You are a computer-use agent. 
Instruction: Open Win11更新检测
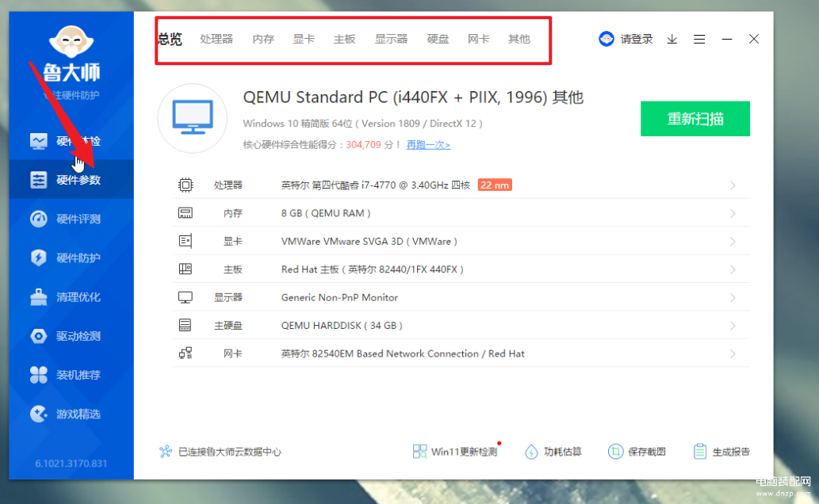455,452
